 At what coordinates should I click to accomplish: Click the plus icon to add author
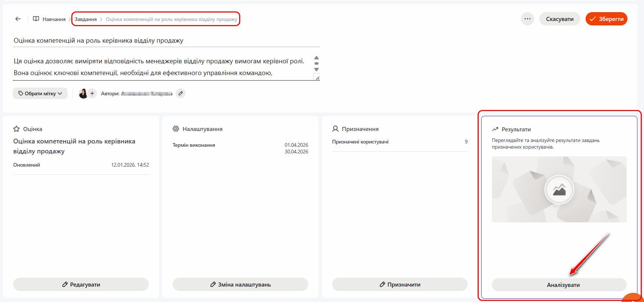92,93
